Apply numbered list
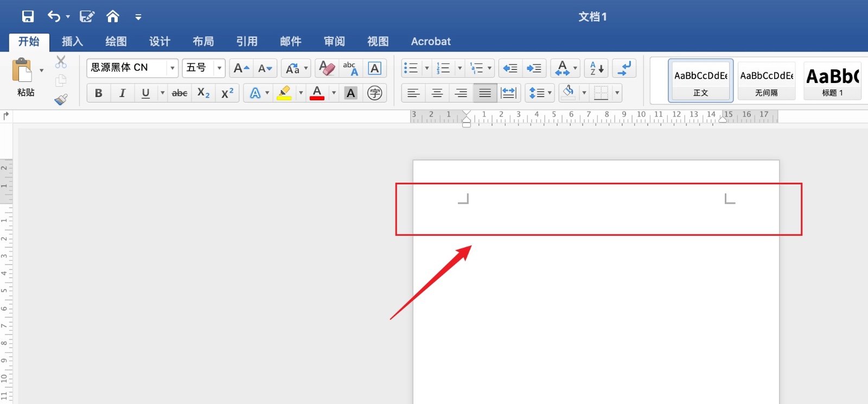This screenshot has height=404, width=868. pyautogui.click(x=444, y=68)
